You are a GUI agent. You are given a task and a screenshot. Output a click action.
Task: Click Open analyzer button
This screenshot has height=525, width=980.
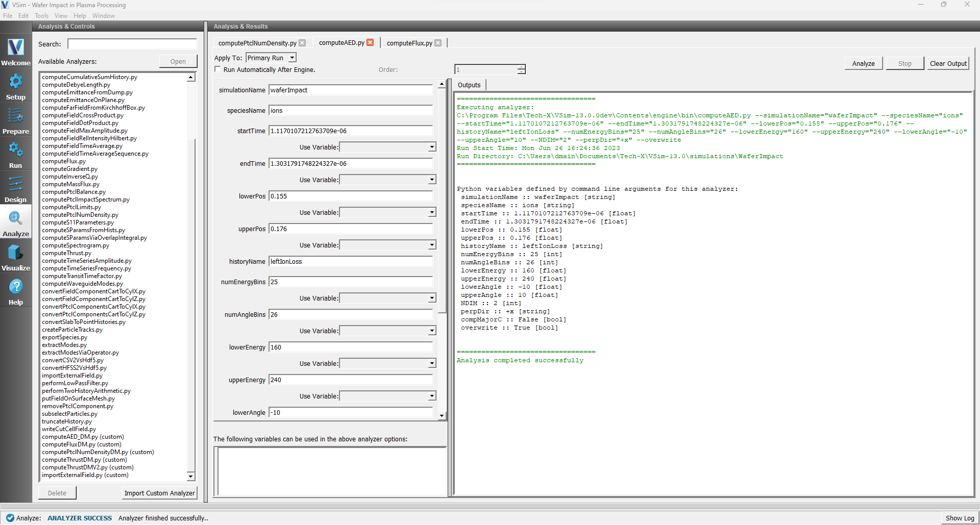coord(178,61)
